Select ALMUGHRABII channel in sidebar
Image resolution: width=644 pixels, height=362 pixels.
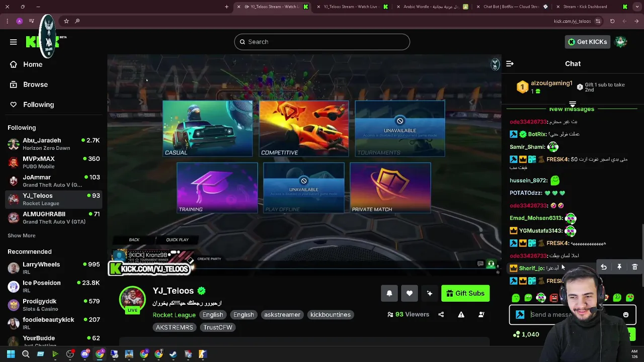[54, 218]
